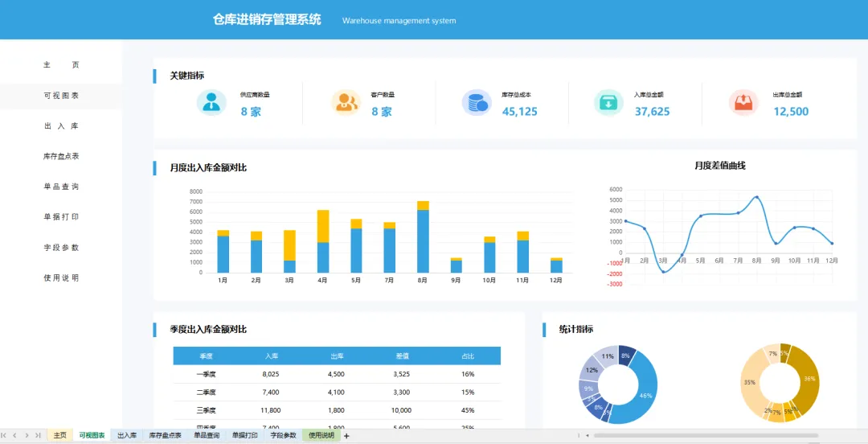Viewport: 868px width, 444px height.
Task: Open 库存盘点表 from the sidebar
Action: (x=61, y=156)
